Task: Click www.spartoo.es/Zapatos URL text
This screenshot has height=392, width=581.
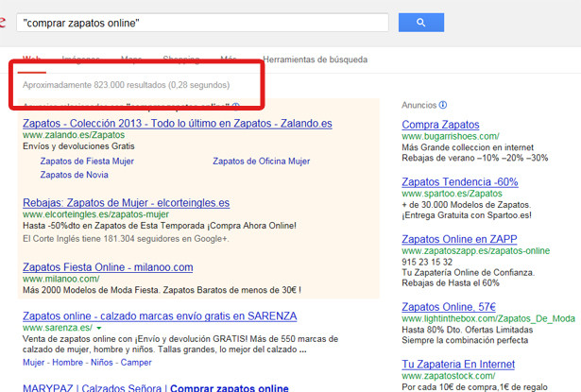Action: [453, 194]
